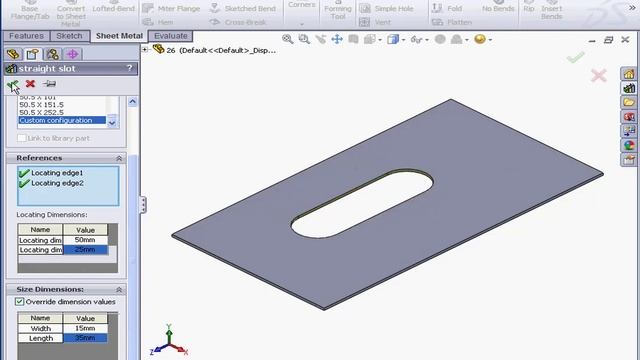The width and height of the screenshot is (640, 360).
Task: Click the 35mm Length value field
Action: coord(85,338)
